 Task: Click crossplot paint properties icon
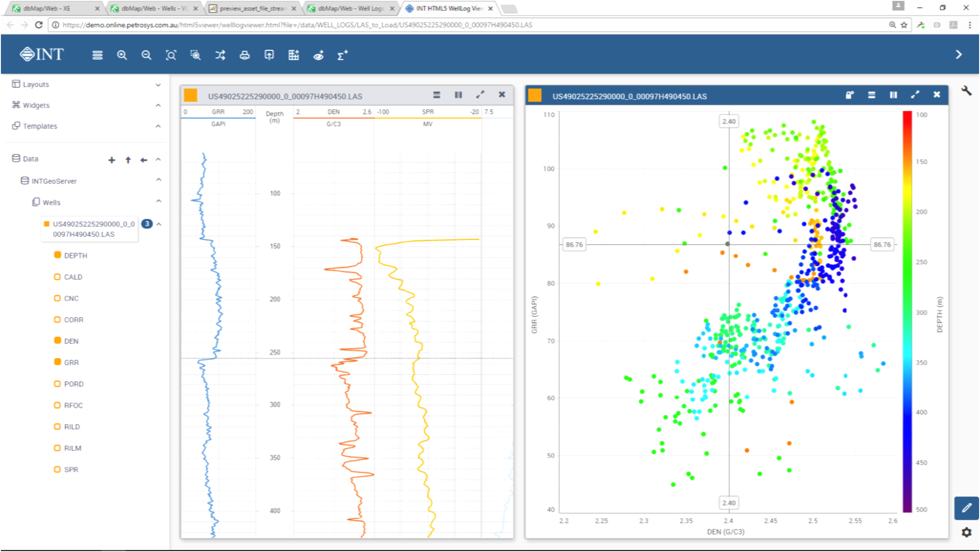(850, 95)
